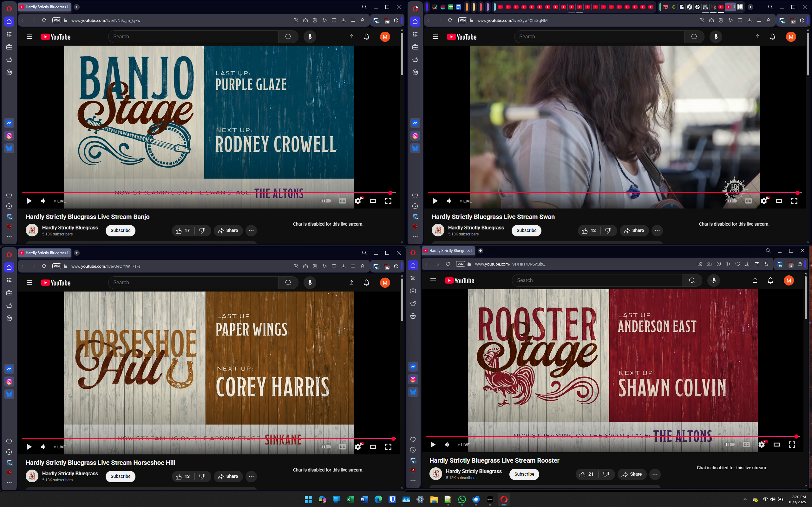Open YouTube guide menu in Horseshoe Hill window
Image resolution: width=812 pixels, height=507 pixels.
coord(29,283)
